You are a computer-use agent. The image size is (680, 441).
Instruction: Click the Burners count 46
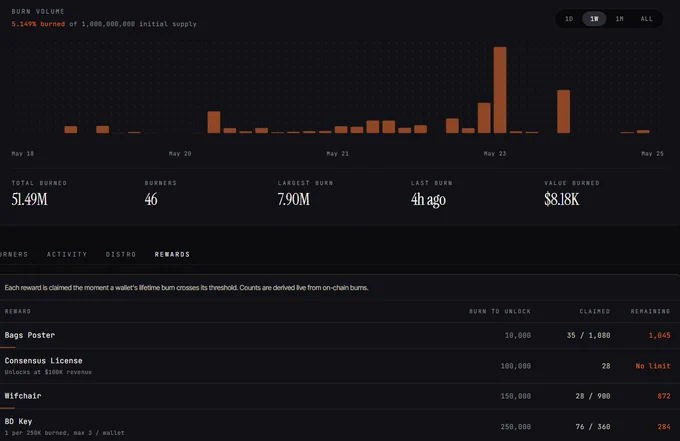click(x=151, y=199)
